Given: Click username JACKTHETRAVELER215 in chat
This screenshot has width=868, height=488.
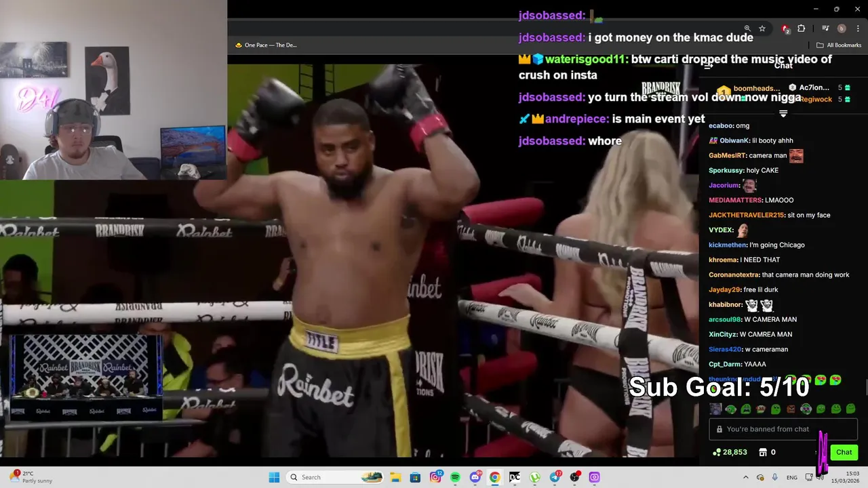Looking at the screenshot, I should [746, 215].
